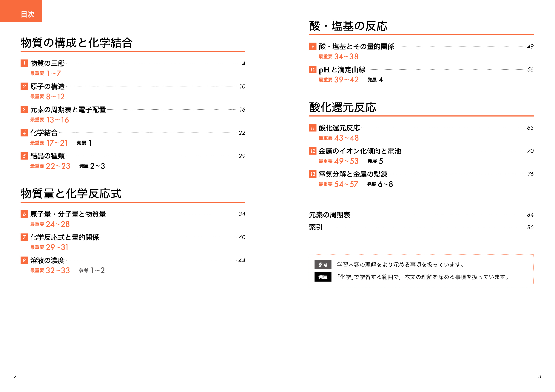
Task: Open chapter 12 金属のイオン化傾向と電池
Action: (360, 151)
